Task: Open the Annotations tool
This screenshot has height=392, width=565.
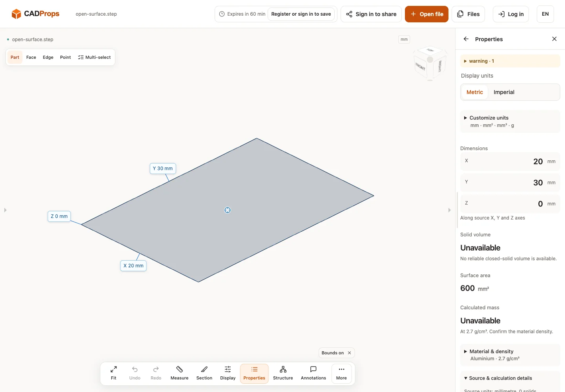Action: (x=313, y=374)
